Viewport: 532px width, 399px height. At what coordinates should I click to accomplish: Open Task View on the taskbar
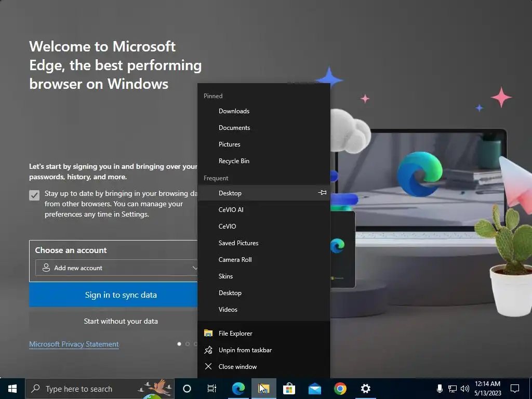(212, 389)
